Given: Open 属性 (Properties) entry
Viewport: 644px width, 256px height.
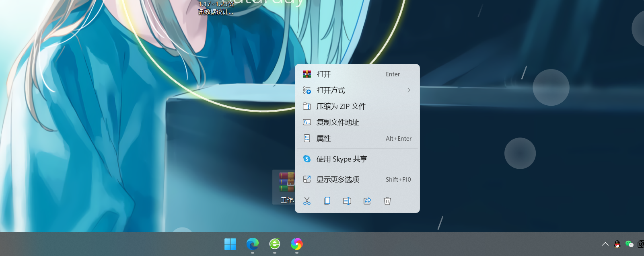Looking at the screenshot, I should 357,138.
